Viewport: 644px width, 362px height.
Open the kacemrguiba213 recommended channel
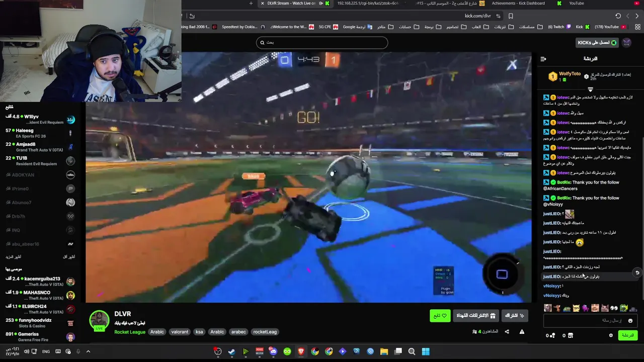click(40, 282)
